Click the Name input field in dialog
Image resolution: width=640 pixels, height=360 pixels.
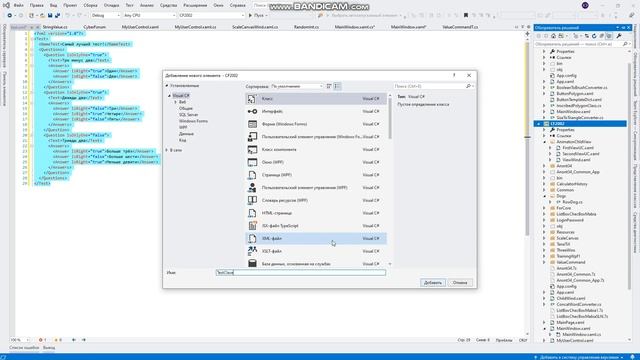pyautogui.click(x=300, y=272)
